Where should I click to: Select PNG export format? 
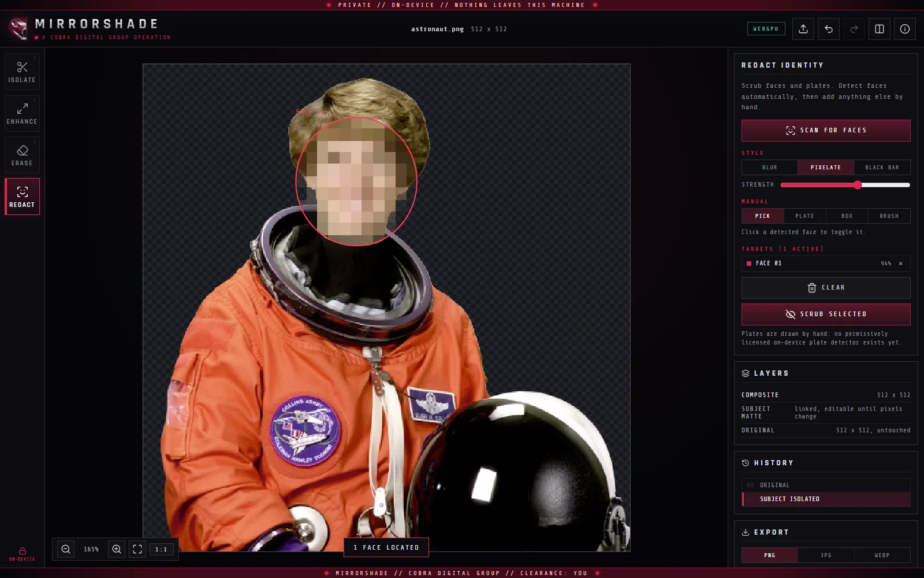(x=770, y=555)
